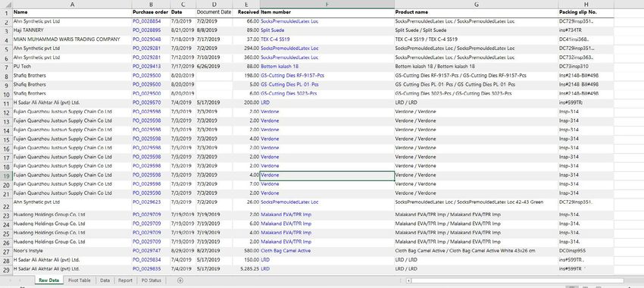Screen dimensions: 644x288
Task: Click the 'Purchase order' header cell
Action: pos(151,12)
